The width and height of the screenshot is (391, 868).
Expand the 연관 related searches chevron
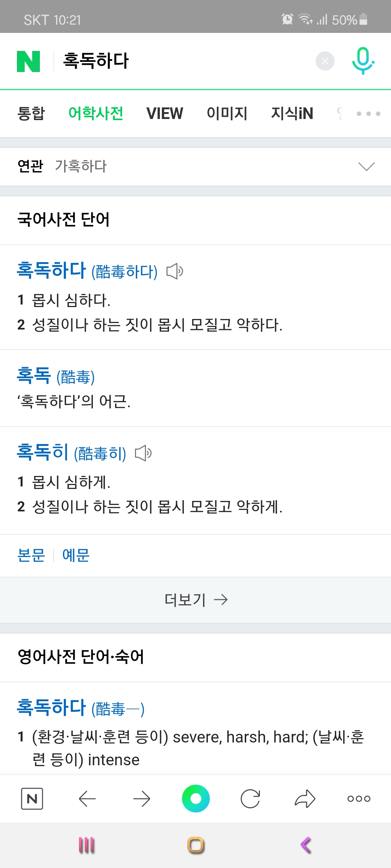point(366,166)
